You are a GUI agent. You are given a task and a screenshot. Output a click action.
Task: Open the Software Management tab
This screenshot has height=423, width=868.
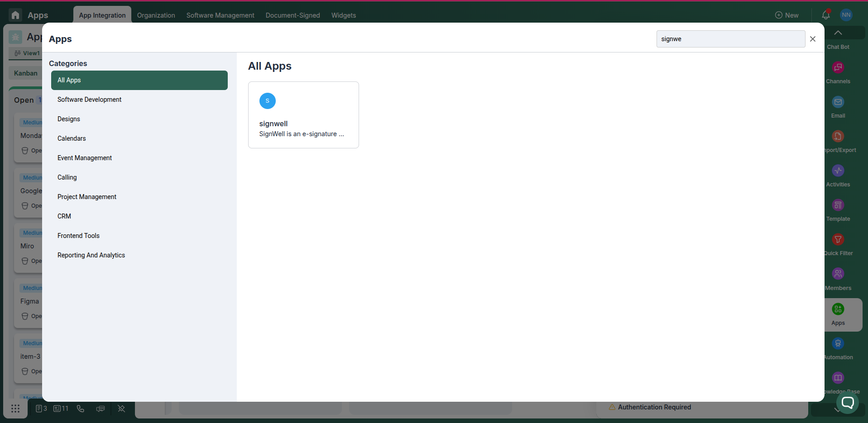[220, 15]
